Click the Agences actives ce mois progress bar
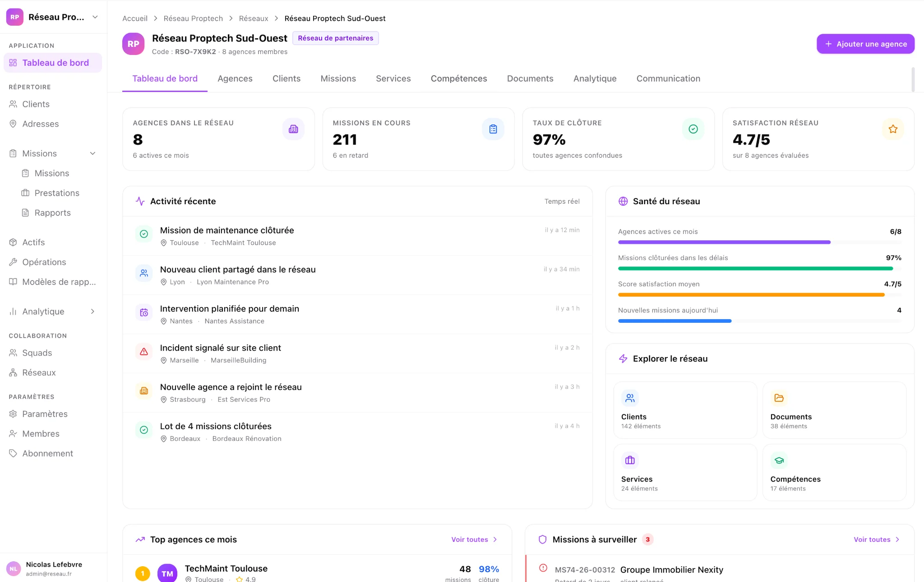The width and height of the screenshot is (924, 582). point(759,243)
